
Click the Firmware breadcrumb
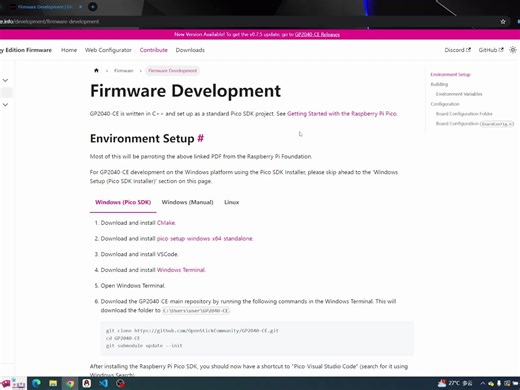[124, 71]
